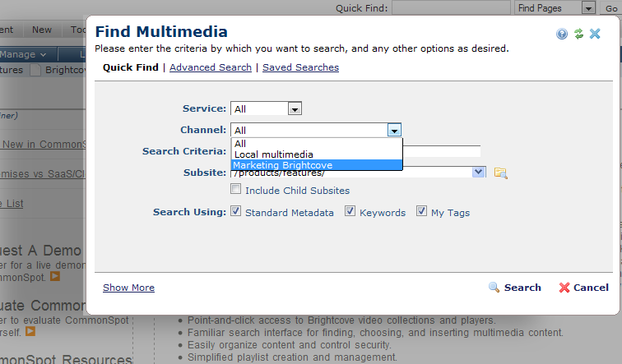The image size is (622, 364).
Task: Click the red X Cancel icon
Action: (x=564, y=288)
